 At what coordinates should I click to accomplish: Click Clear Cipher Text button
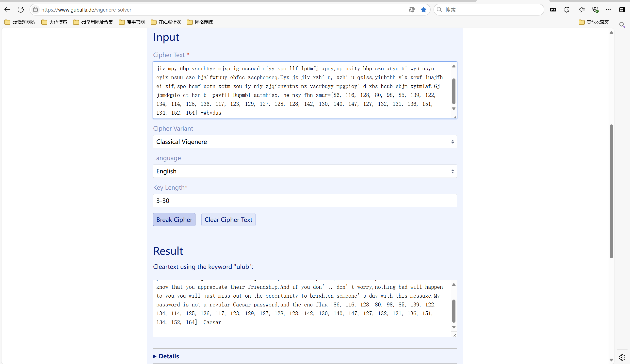(228, 220)
